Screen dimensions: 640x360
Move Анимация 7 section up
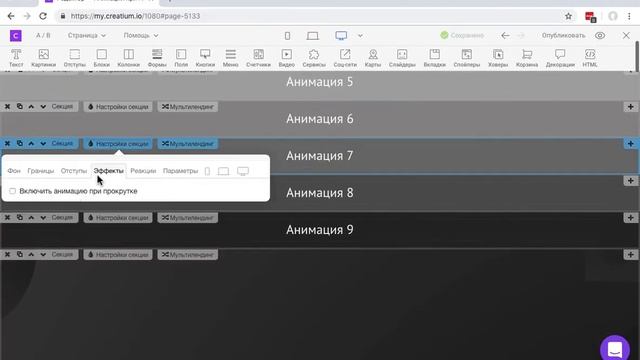(31, 143)
